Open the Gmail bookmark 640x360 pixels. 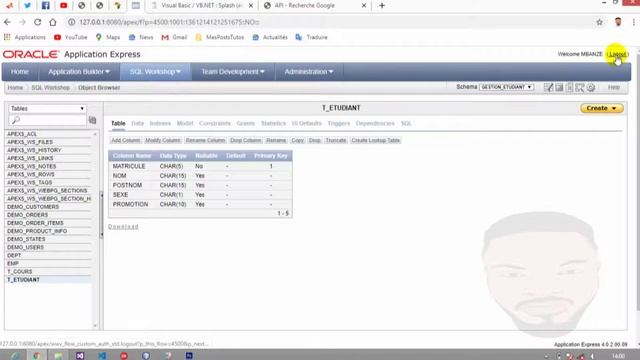point(174,37)
